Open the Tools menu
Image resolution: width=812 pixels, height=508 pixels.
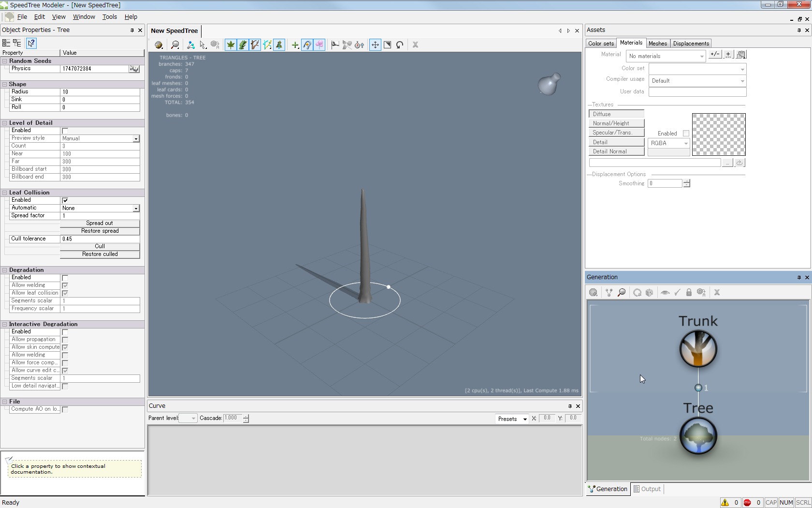109,17
